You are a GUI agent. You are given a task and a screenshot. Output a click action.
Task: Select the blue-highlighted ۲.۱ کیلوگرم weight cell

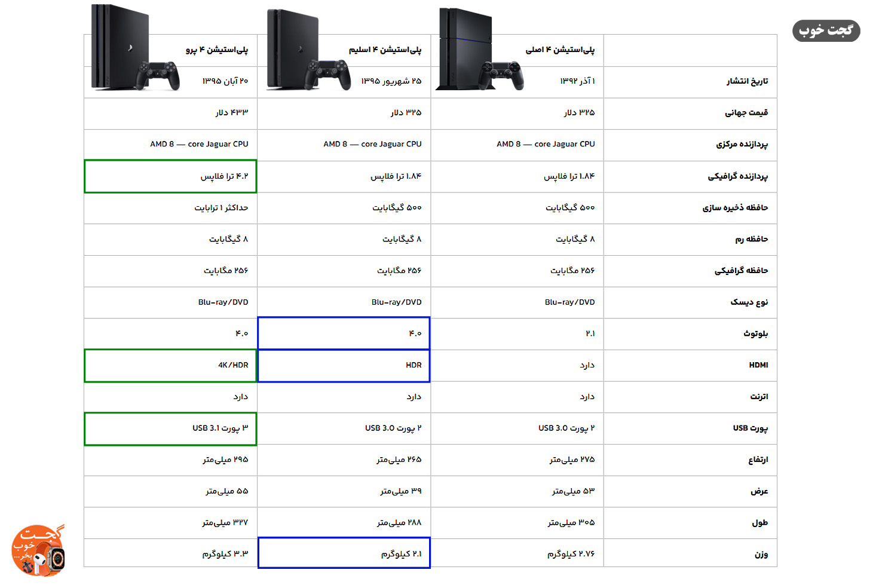click(x=344, y=553)
